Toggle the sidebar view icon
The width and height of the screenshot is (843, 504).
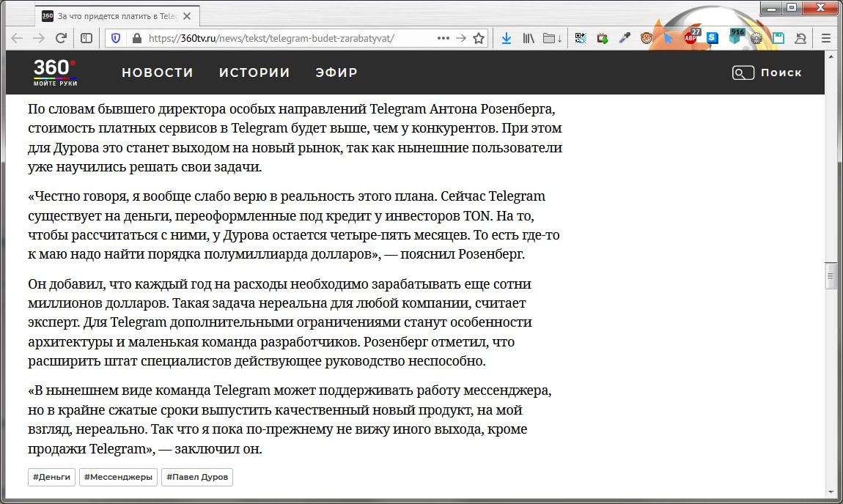tap(86, 38)
